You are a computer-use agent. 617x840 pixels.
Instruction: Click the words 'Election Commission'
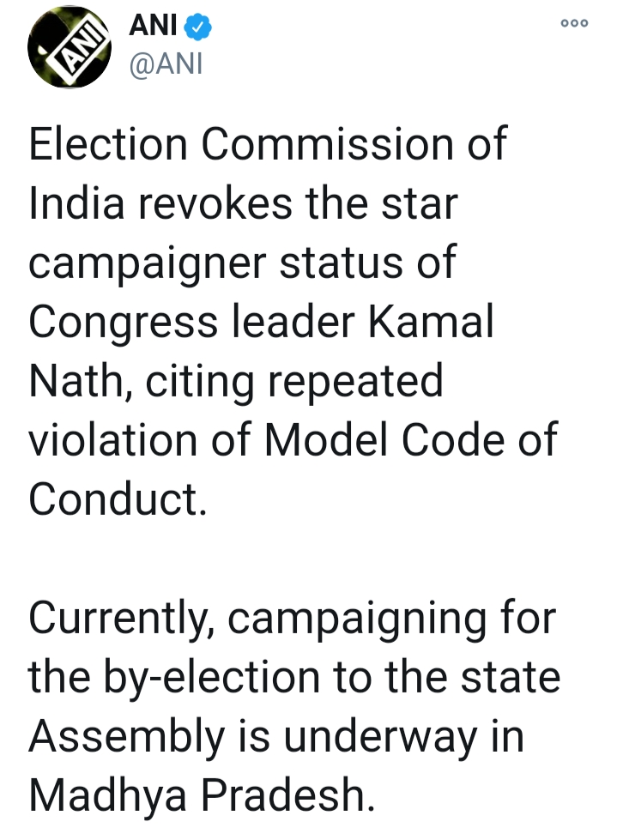pyautogui.click(x=241, y=143)
